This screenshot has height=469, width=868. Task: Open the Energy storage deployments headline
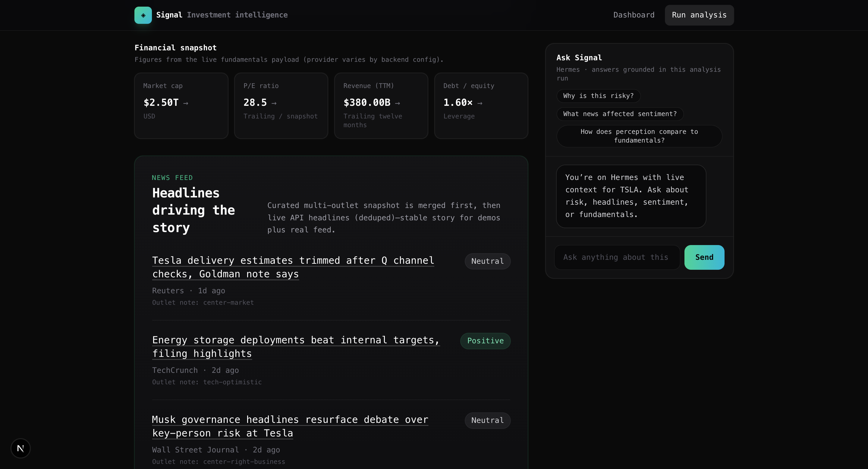295,346
